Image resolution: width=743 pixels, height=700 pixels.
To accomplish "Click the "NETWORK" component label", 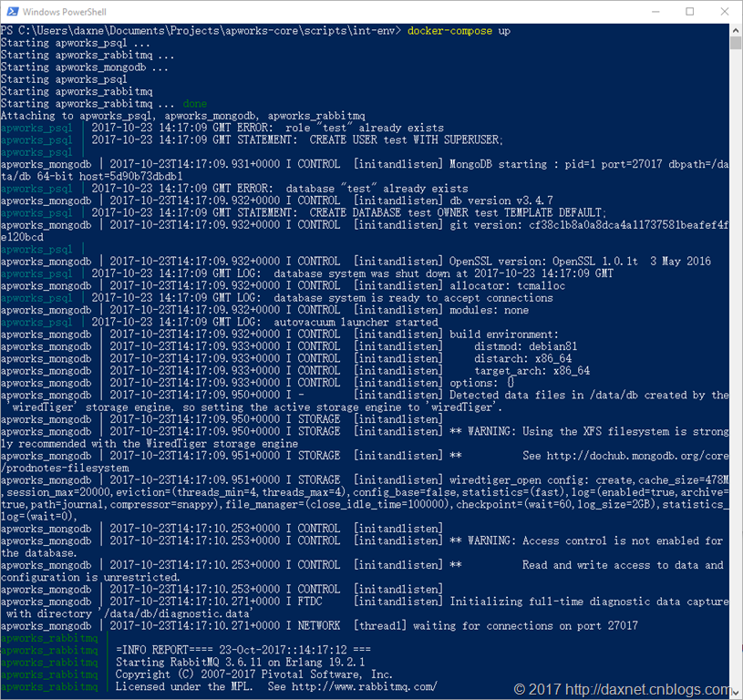I will tap(319, 626).
